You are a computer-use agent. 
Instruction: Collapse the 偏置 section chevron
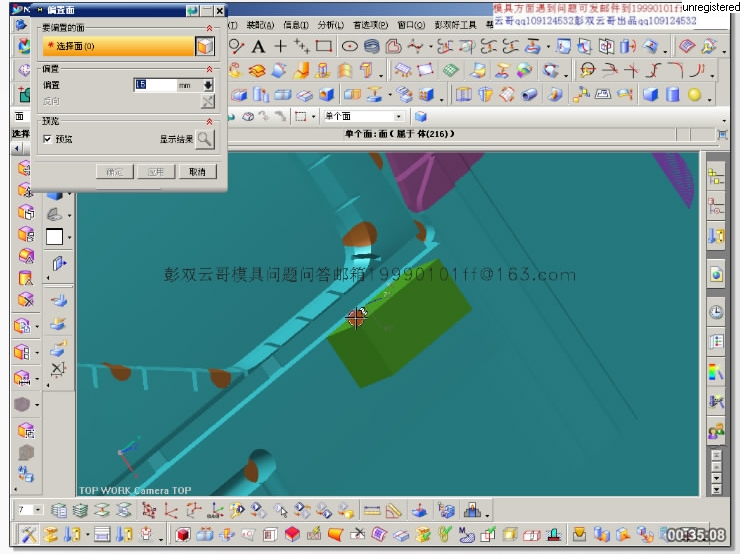click(209, 69)
